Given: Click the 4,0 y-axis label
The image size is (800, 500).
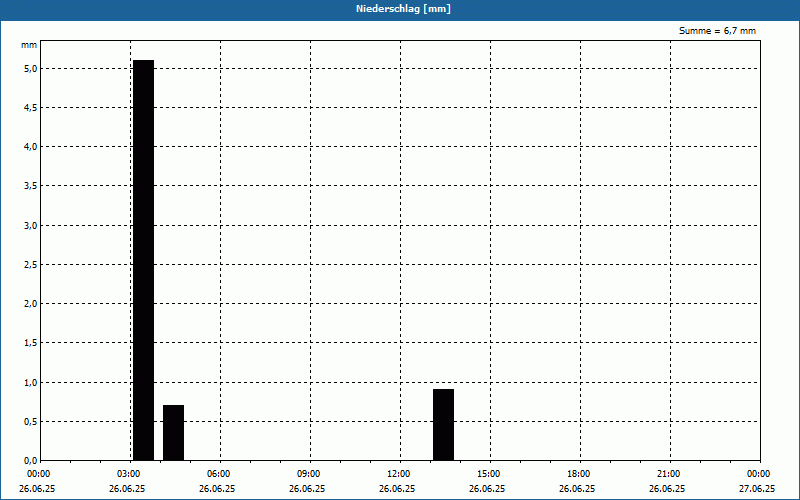Looking at the screenshot, I should coord(31,147).
